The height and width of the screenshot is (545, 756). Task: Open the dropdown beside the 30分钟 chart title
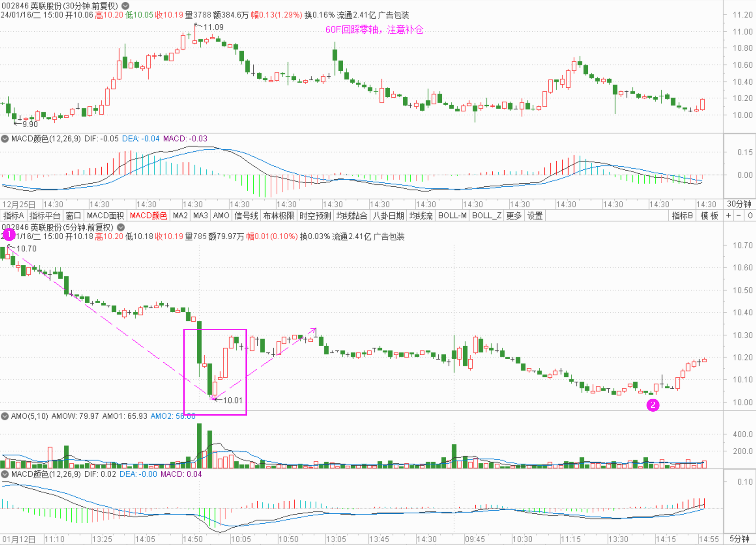point(125,6)
